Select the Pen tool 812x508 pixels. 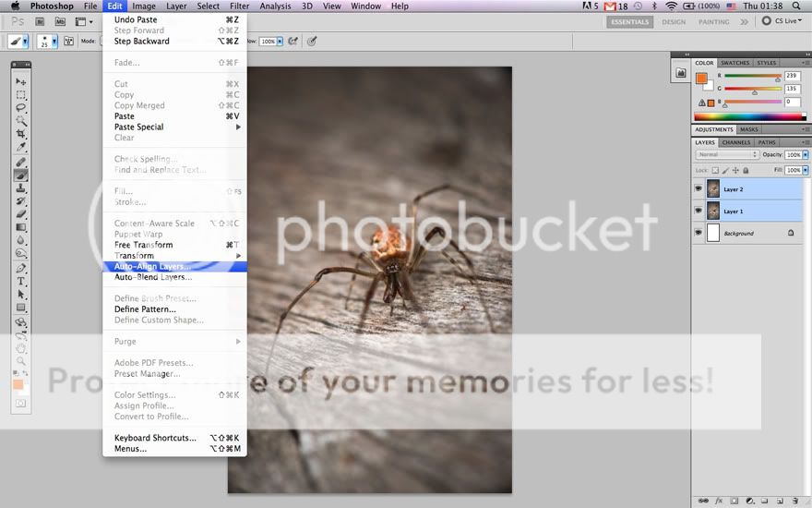20,269
